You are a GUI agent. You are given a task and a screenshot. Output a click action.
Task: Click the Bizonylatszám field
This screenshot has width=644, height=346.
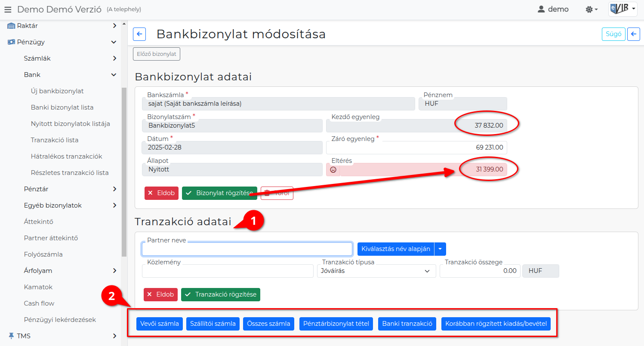[232, 126]
